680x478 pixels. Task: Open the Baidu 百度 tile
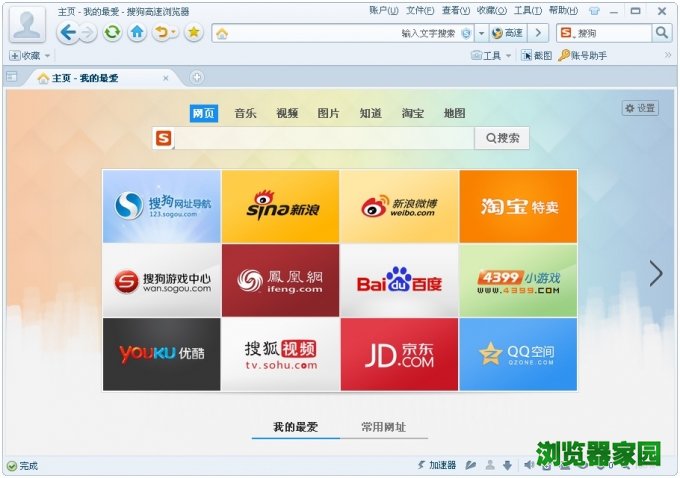pos(399,281)
